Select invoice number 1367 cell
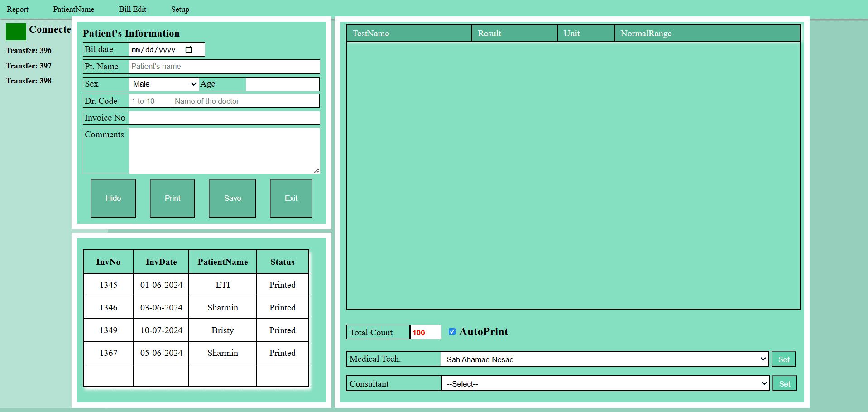The image size is (868, 412). click(x=109, y=353)
